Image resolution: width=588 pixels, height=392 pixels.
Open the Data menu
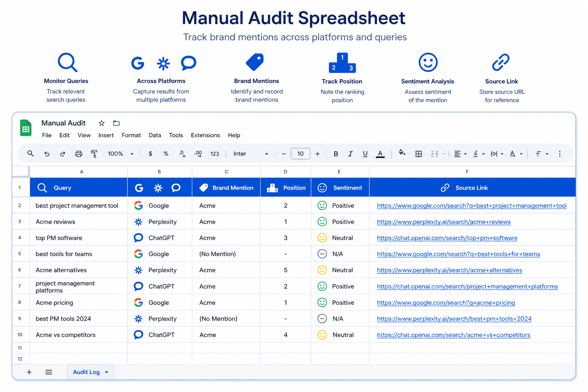point(155,135)
